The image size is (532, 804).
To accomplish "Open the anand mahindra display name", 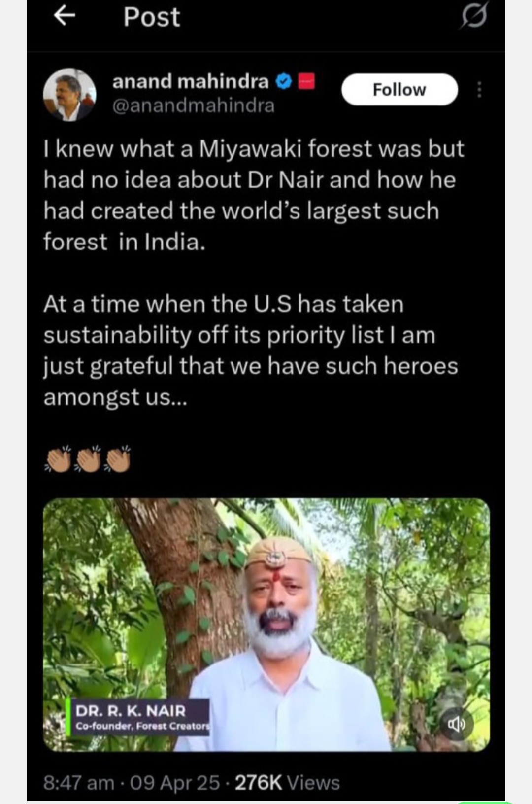I will pyautogui.click(x=190, y=81).
